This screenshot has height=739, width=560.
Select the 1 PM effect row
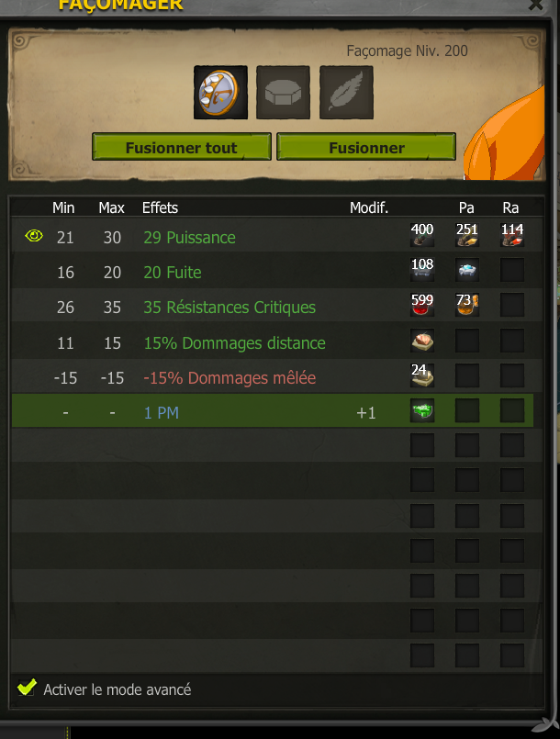(x=273, y=410)
